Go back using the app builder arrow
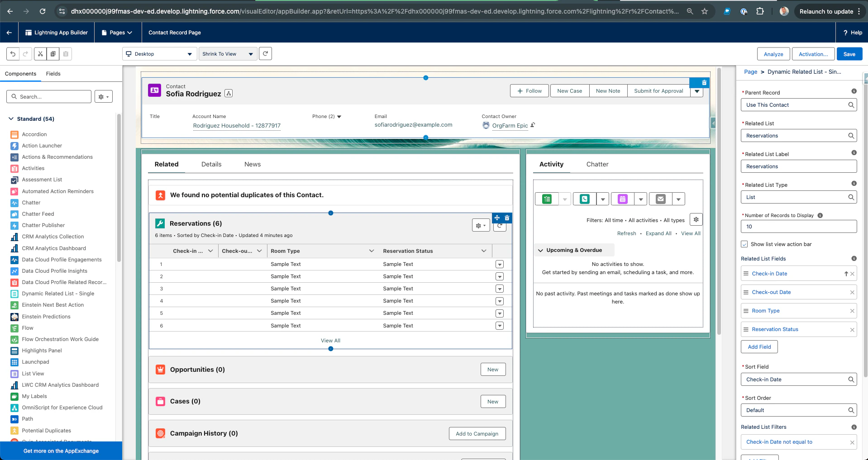868x460 pixels. click(9, 33)
